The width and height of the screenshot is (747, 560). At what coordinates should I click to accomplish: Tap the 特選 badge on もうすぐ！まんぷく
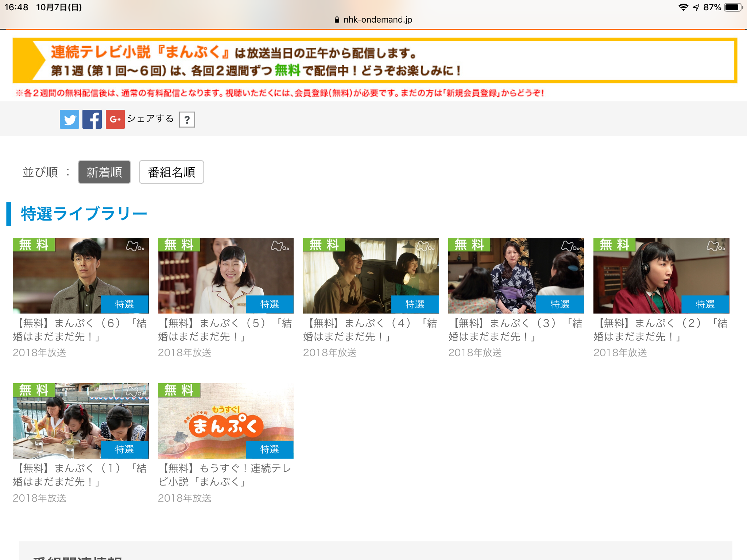(270, 450)
